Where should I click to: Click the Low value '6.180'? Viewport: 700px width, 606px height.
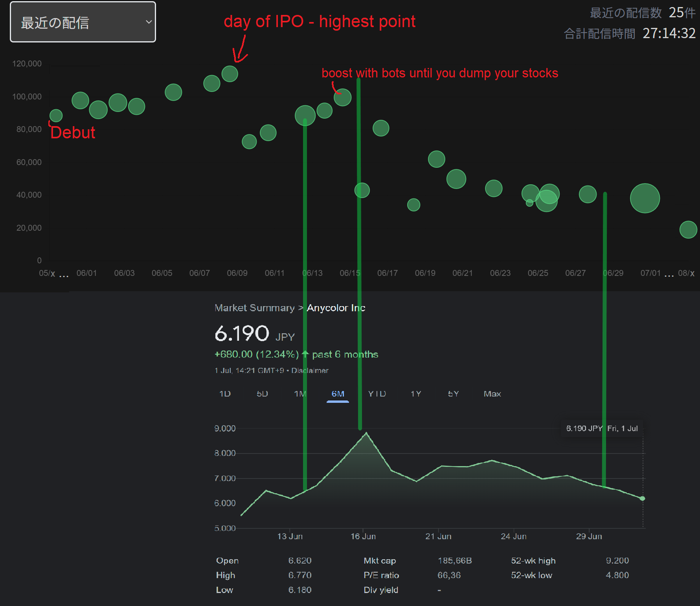pos(300,590)
